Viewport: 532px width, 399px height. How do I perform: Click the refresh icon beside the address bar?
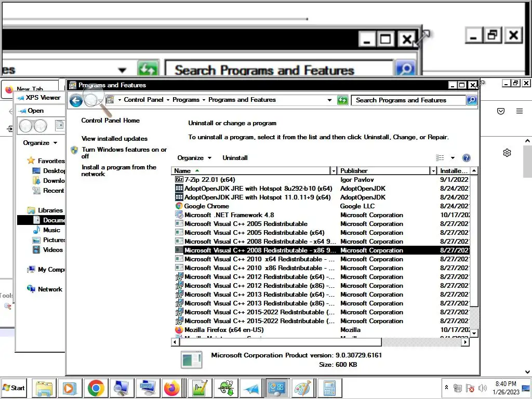(342, 100)
